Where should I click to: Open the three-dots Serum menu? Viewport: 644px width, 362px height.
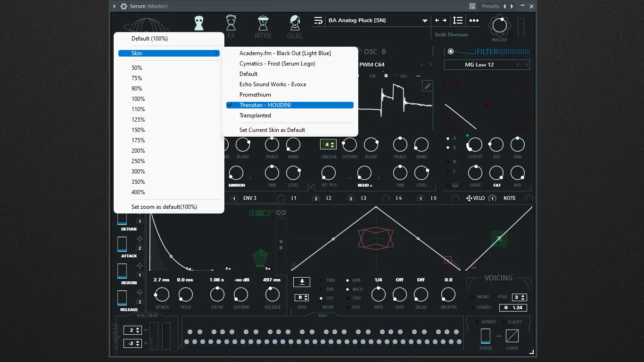point(474,20)
